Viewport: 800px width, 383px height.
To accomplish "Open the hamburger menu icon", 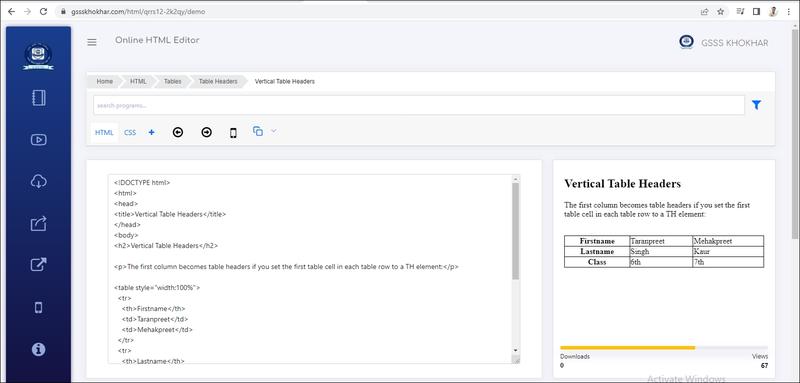I will click(x=92, y=42).
